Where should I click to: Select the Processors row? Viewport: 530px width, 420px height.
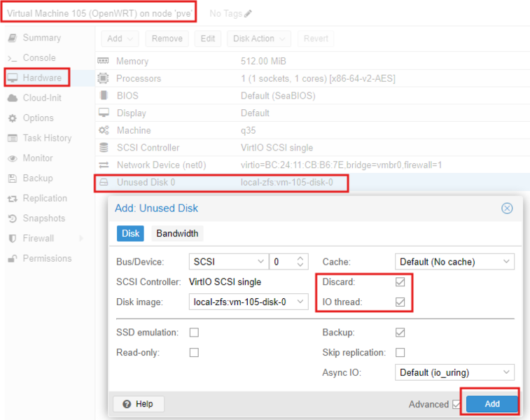pyautogui.click(x=312, y=78)
